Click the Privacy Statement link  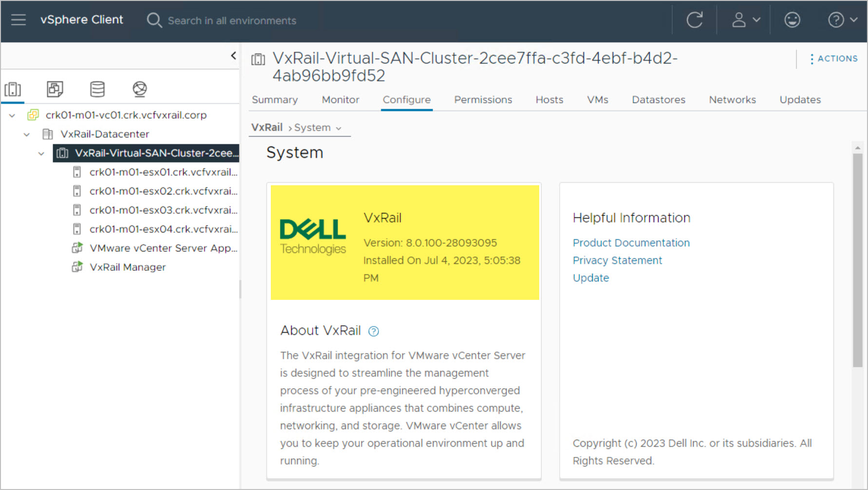click(x=617, y=260)
